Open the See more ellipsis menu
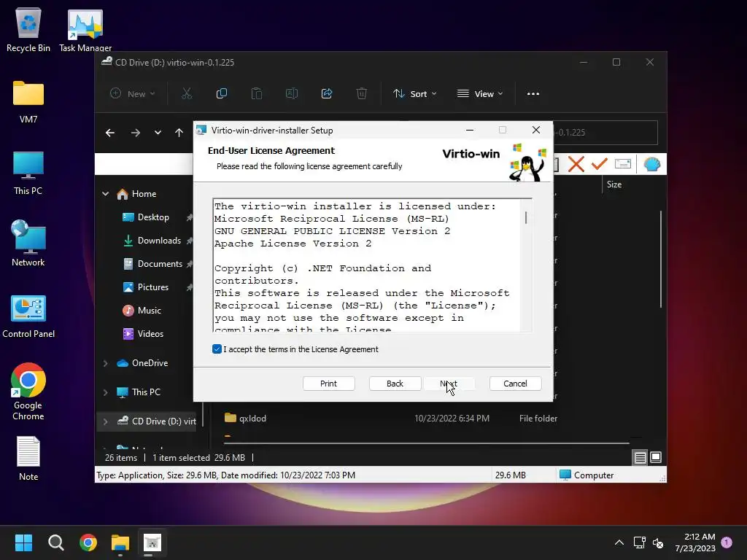 (533, 94)
